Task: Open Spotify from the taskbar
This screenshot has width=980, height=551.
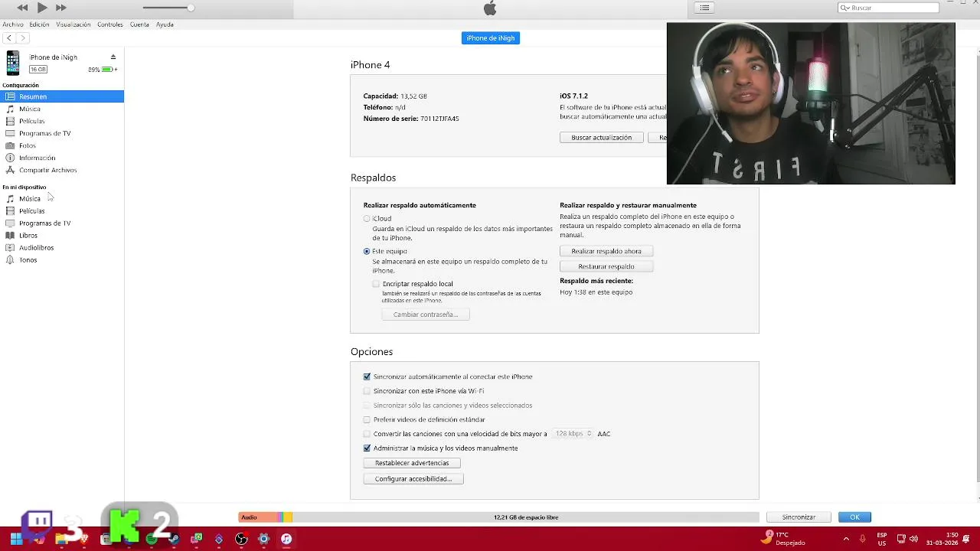Action: [x=152, y=539]
